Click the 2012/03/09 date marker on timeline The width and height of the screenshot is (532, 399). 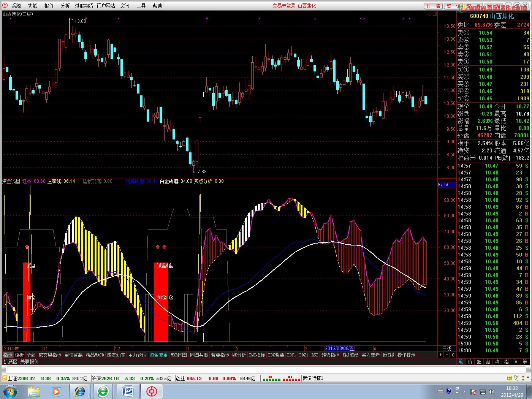pyautogui.click(x=339, y=348)
